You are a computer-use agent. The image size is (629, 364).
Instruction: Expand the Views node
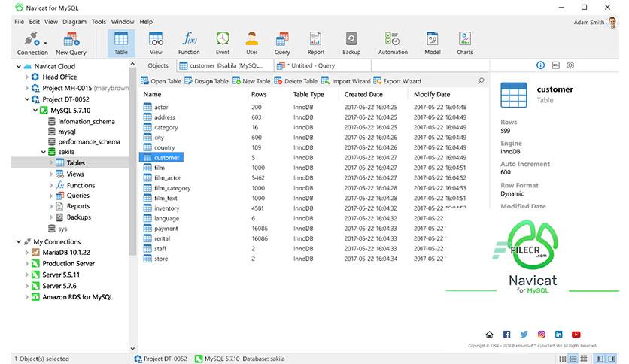tap(51, 174)
